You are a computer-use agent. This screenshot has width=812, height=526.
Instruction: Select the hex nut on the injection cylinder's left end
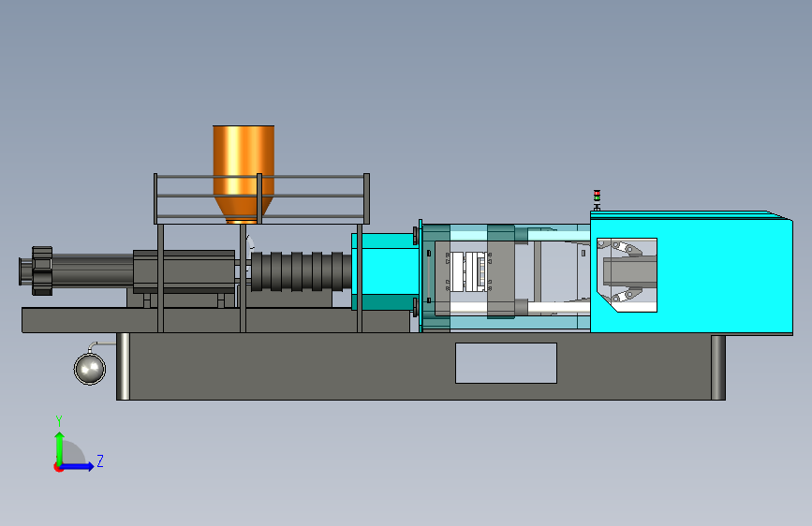pos(42,270)
